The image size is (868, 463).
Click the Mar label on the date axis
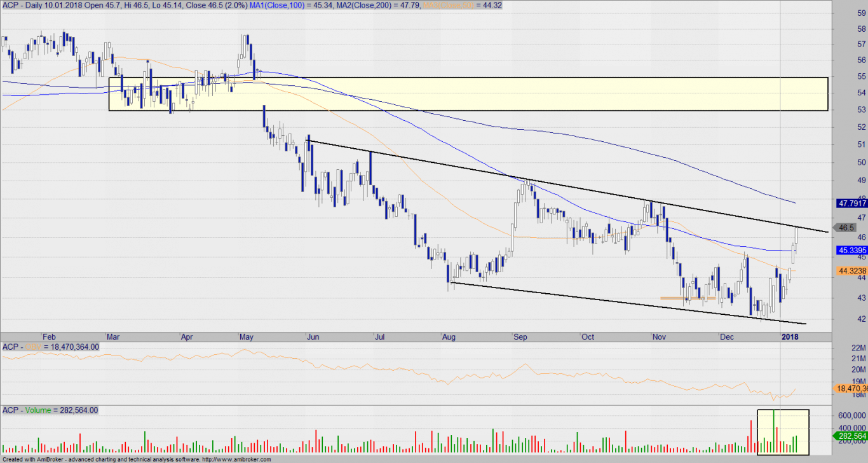tap(114, 336)
